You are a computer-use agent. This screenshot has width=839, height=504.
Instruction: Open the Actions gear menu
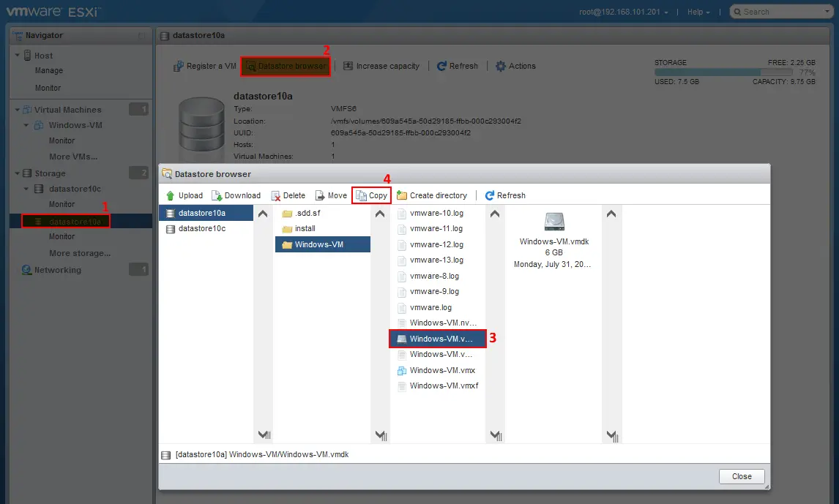coord(515,66)
